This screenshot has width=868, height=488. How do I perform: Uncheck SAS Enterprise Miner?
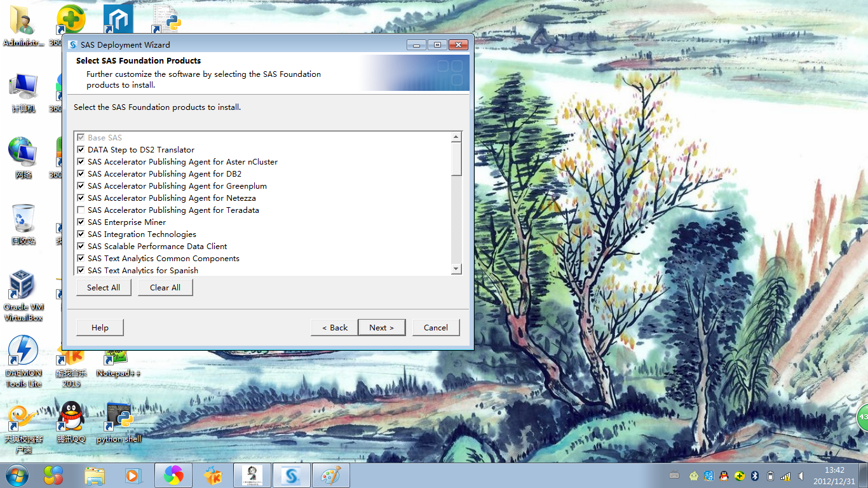(x=81, y=222)
